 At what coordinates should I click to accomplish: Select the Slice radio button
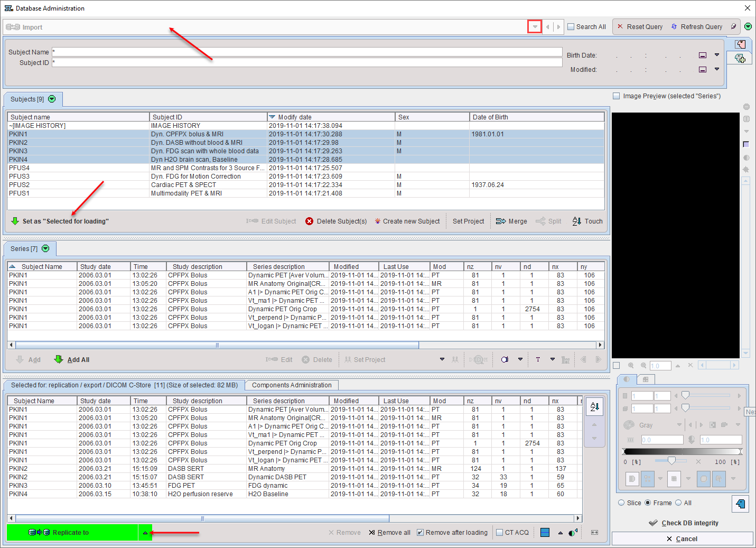pyautogui.click(x=621, y=503)
